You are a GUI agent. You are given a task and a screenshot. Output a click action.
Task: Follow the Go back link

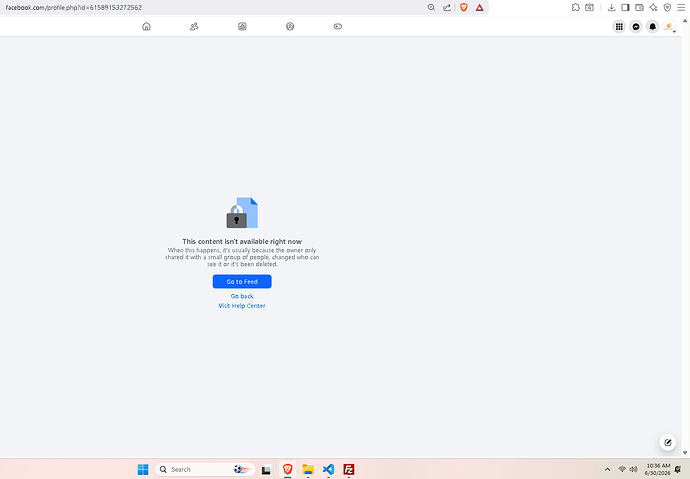point(242,296)
